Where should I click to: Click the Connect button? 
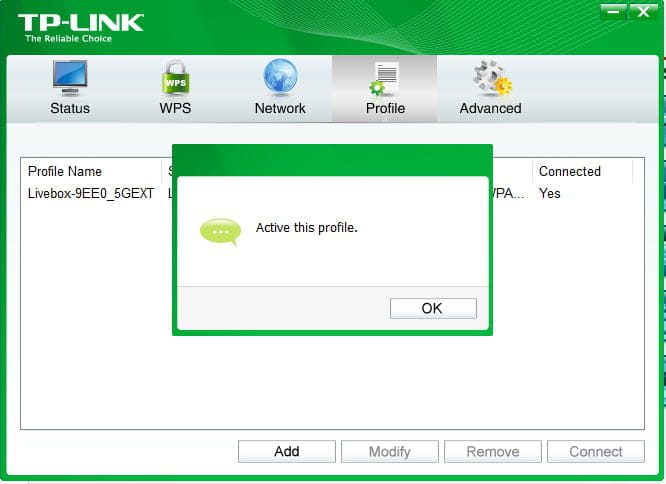(596, 451)
